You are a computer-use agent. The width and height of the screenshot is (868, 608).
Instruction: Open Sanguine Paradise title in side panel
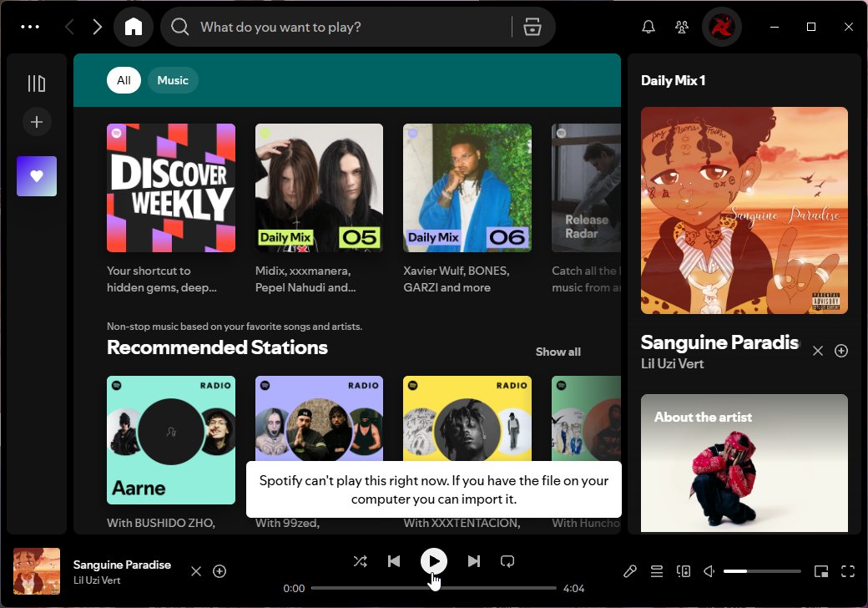click(x=719, y=342)
